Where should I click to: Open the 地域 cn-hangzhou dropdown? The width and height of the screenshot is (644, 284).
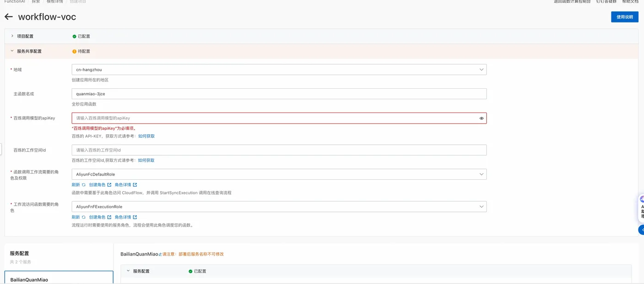279,70
